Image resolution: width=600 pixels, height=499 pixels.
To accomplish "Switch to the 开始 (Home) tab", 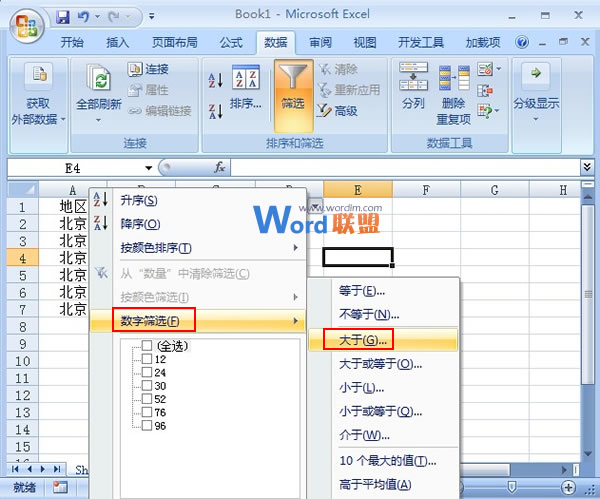I will pos(72,42).
